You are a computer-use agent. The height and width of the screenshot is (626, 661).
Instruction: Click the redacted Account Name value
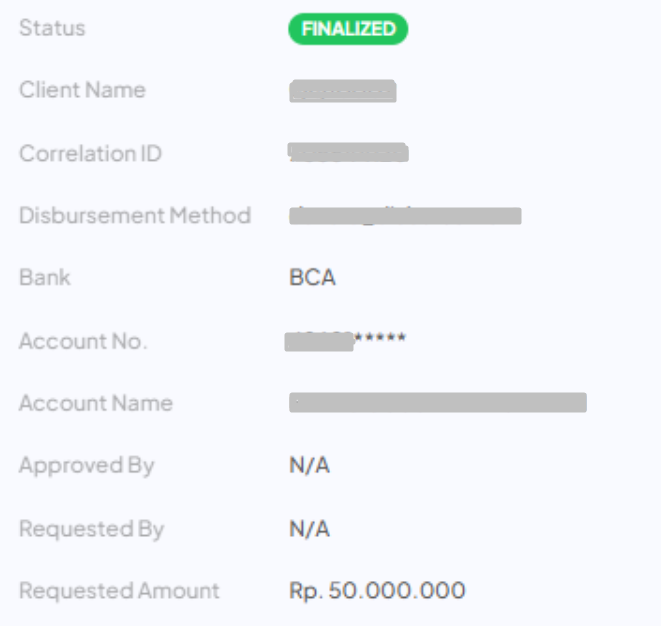click(x=437, y=403)
